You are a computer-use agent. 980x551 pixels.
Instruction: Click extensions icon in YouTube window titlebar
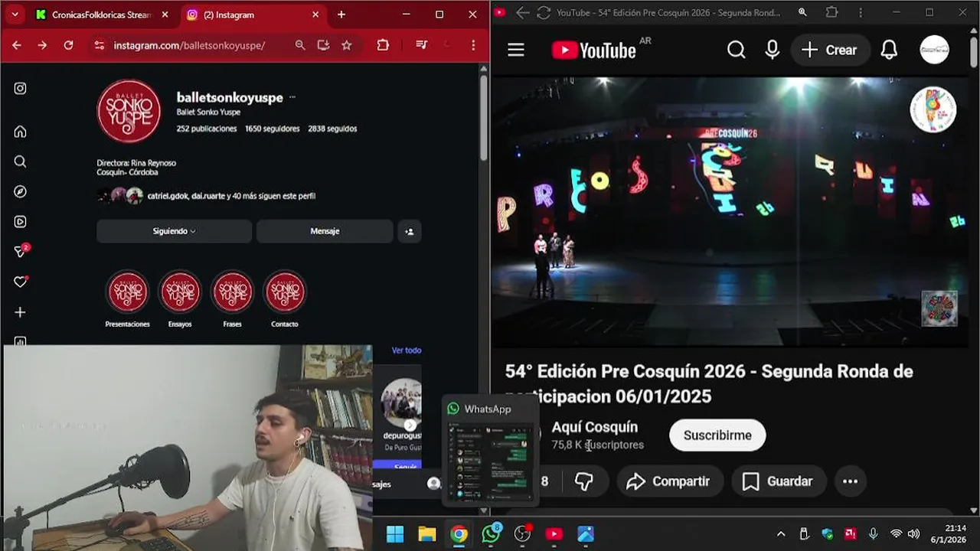click(832, 12)
